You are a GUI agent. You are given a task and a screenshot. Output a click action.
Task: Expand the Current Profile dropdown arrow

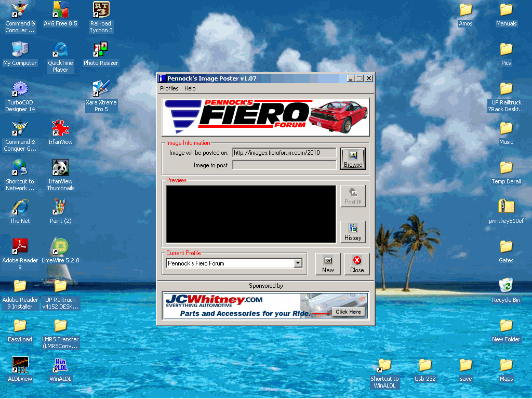[298, 263]
